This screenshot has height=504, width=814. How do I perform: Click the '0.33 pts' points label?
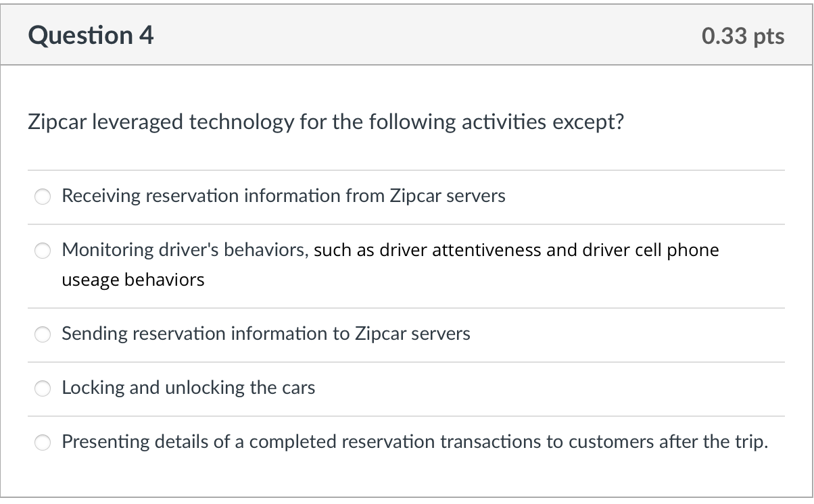tap(743, 36)
